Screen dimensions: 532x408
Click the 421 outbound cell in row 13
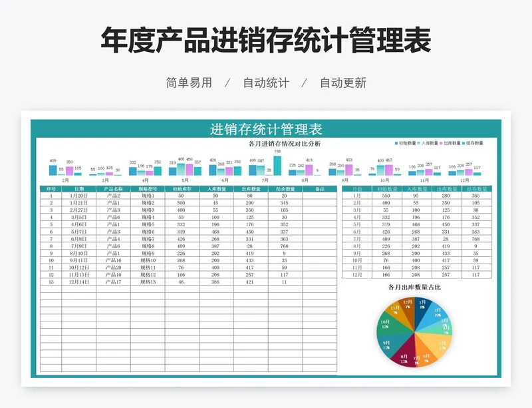tap(250, 282)
